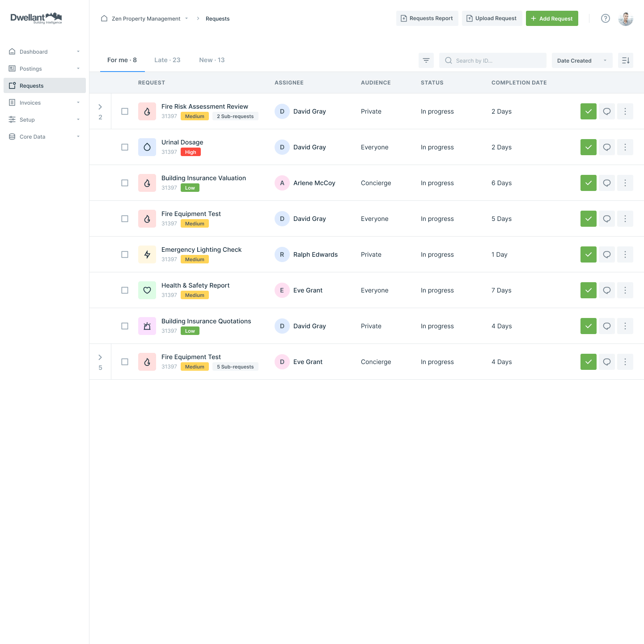Select the Fire Risk Assessment Review checkbox
Image resolution: width=644 pixels, height=644 pixels.
click(x=125, y=111)
